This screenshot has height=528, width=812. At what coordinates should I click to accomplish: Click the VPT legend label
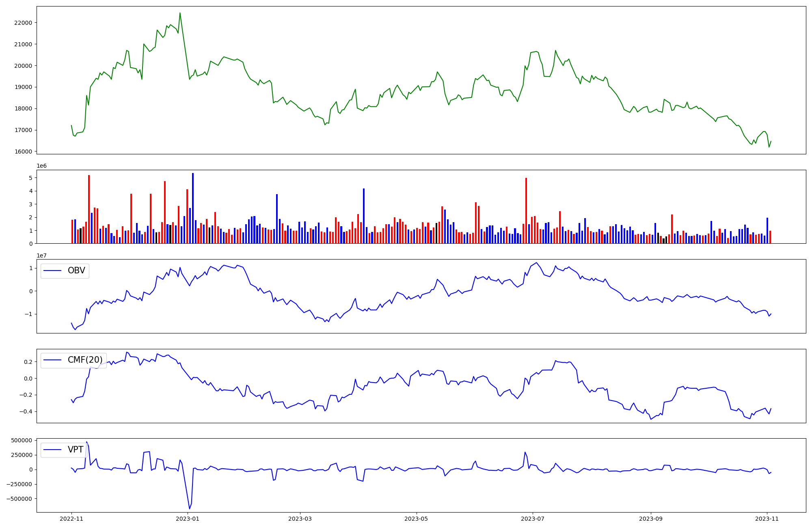(x=76, y=450)
